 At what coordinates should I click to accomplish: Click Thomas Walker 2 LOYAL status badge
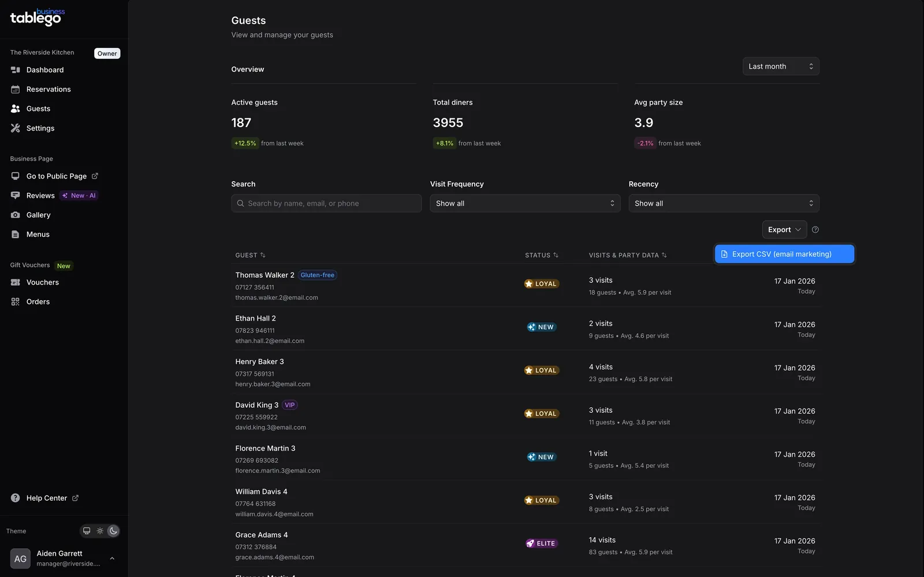[x=541, y=284]
